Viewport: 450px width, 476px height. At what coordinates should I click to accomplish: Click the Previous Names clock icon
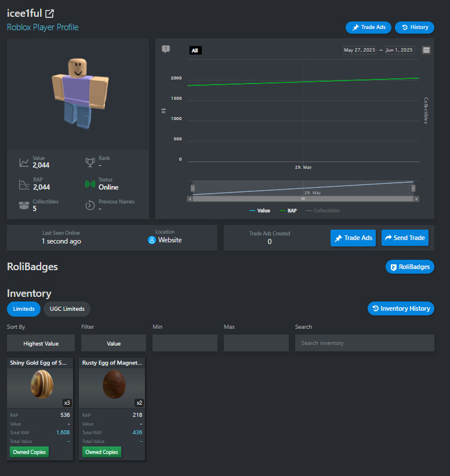click(x=90, y=205)
